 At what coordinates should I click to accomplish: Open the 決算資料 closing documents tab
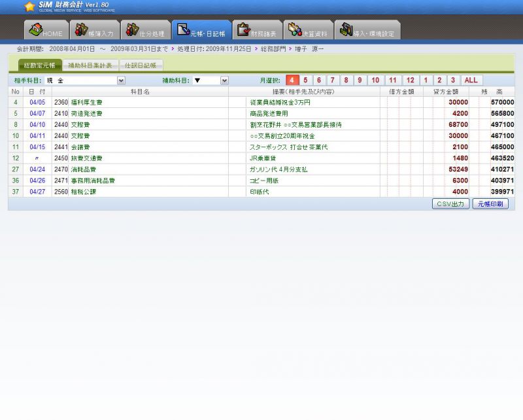click(308, 30)
